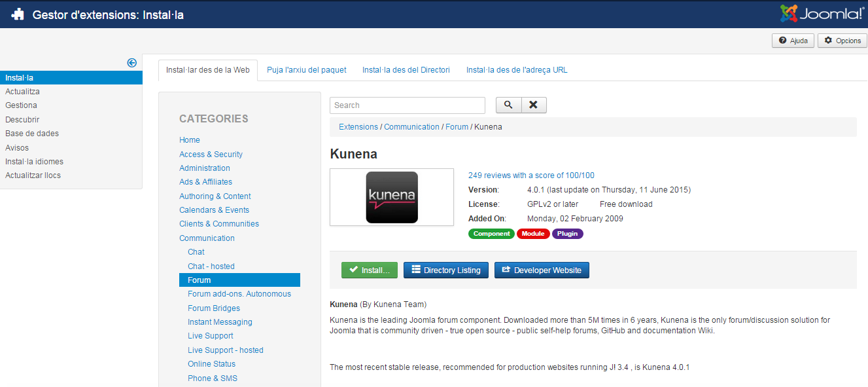
Task: Focus the Search input field
Action: pos(407,105)
